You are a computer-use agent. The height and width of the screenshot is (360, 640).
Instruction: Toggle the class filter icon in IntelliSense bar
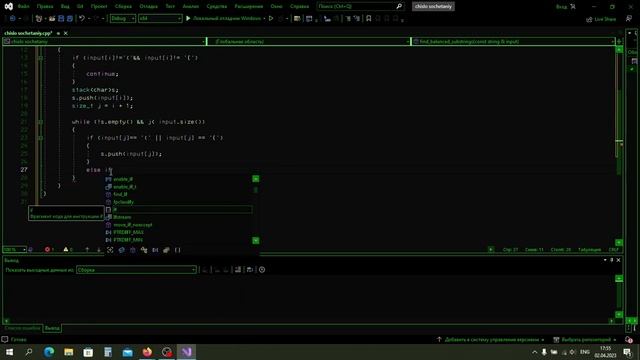tap(121, 250)
